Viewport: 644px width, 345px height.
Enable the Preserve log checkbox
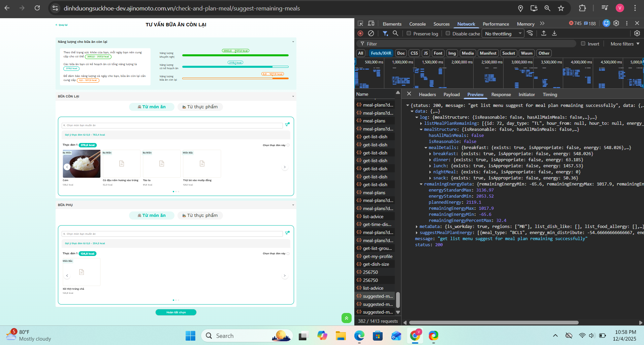409,33
